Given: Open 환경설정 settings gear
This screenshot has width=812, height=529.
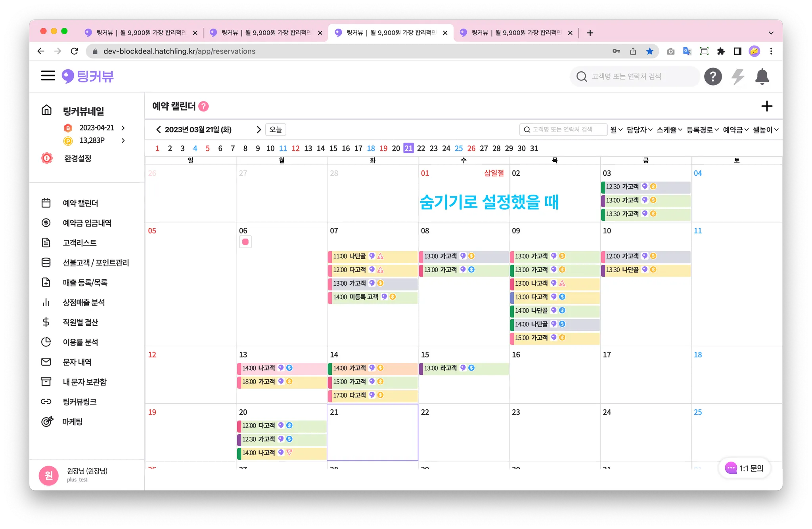Looking at the screenshot, I should click(47, 158).
